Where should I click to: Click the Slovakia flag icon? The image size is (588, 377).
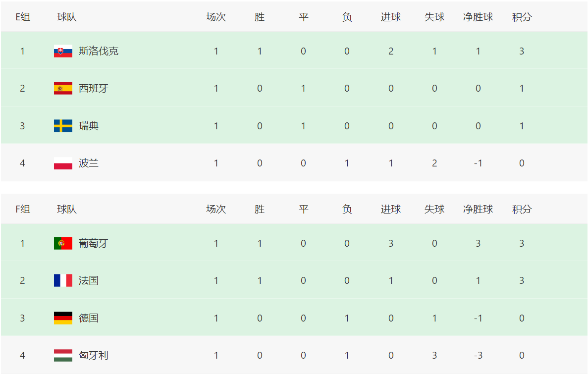(x=63, y=51)
